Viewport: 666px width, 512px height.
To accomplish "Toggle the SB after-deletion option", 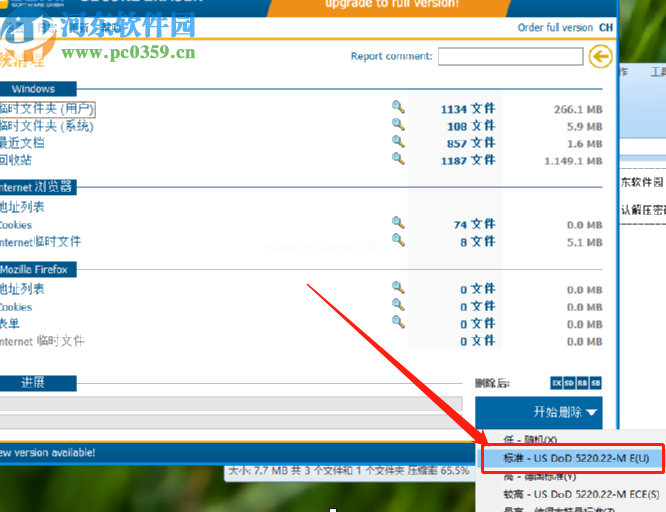I will click(x=596, y=383).
